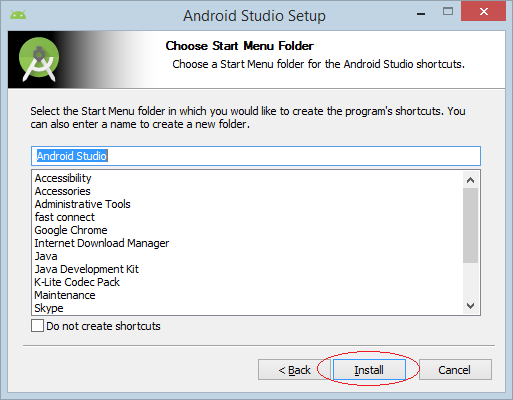The width and height of the screenshot is (513, 400).
Task: Click the scroll down arrow in folder list
Action: pos(470,306)
